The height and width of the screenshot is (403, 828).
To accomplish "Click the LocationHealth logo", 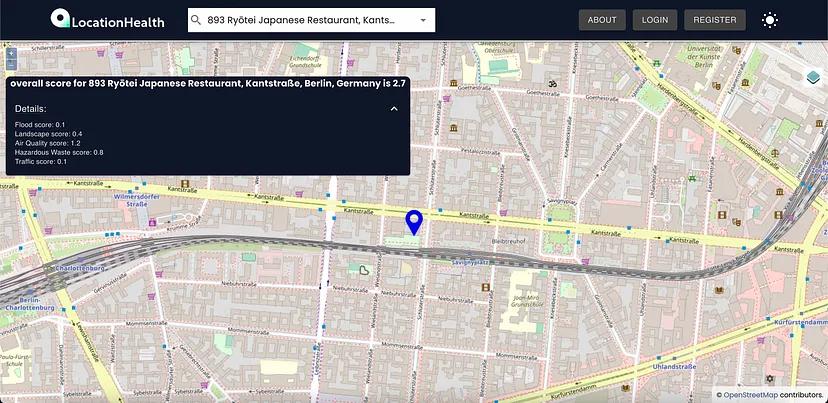I will pyautogui.click(x=107, y=19).
